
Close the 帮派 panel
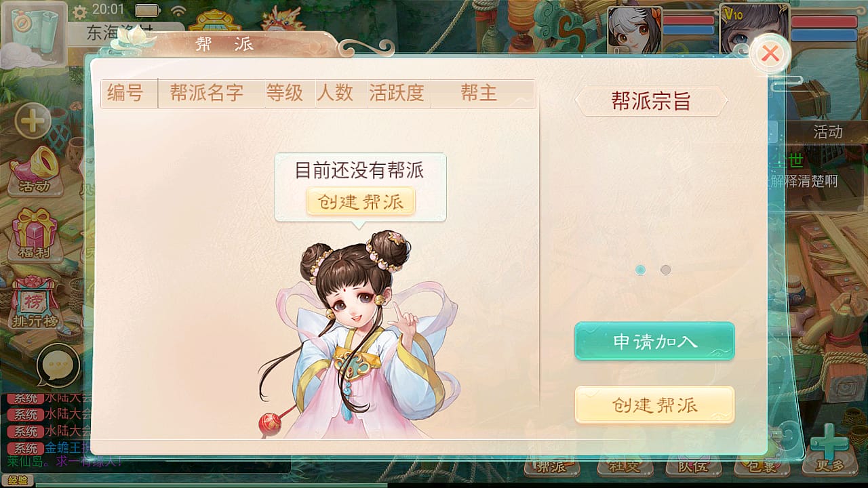coord(770,54)
